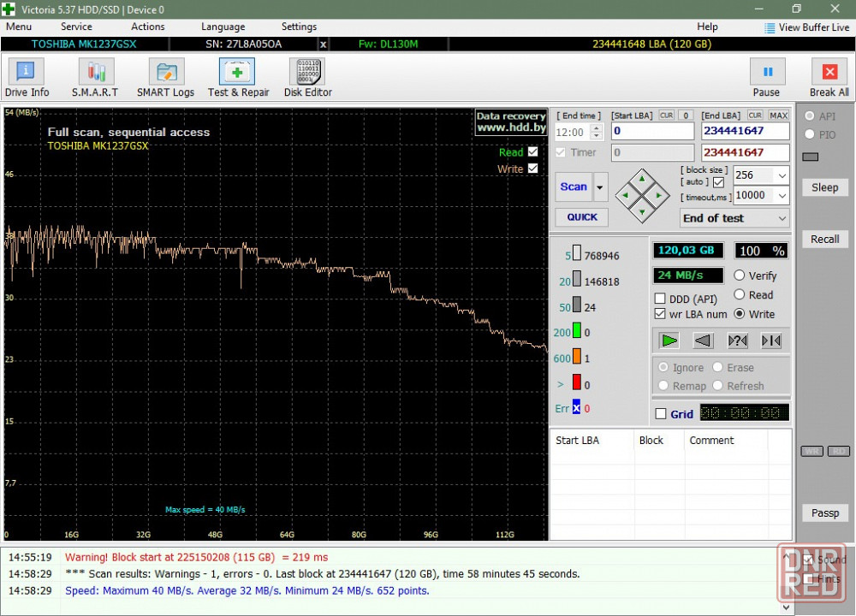Open the Actions menu
This screenshot has height=616, width=856.
147,27
